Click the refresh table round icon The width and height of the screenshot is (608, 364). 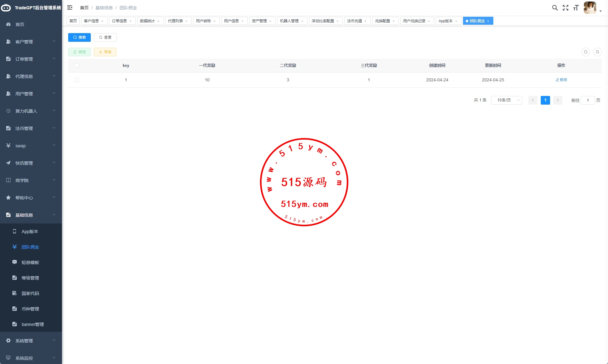coord(597,52)
